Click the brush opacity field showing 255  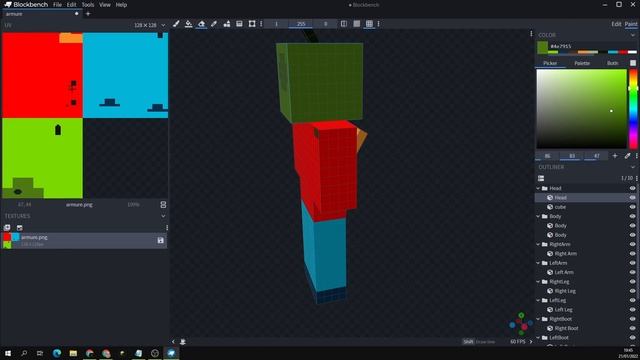pos(301,24)
